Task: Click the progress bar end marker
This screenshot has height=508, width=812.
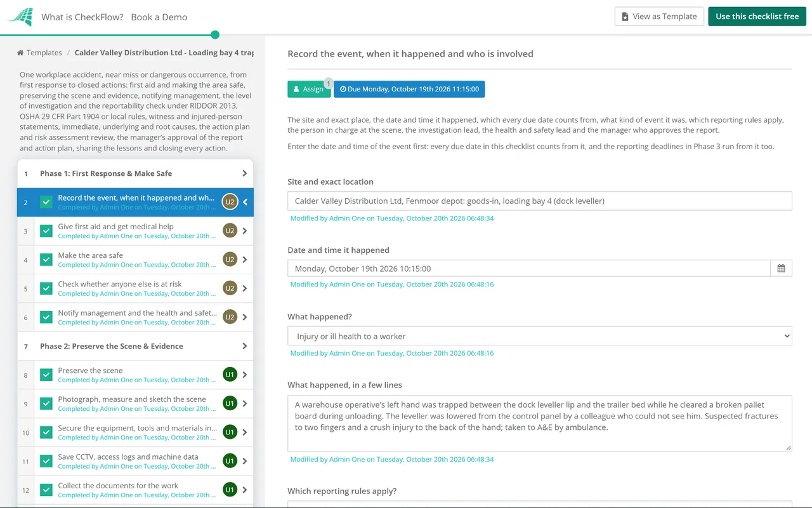Action: pos(215,35)
